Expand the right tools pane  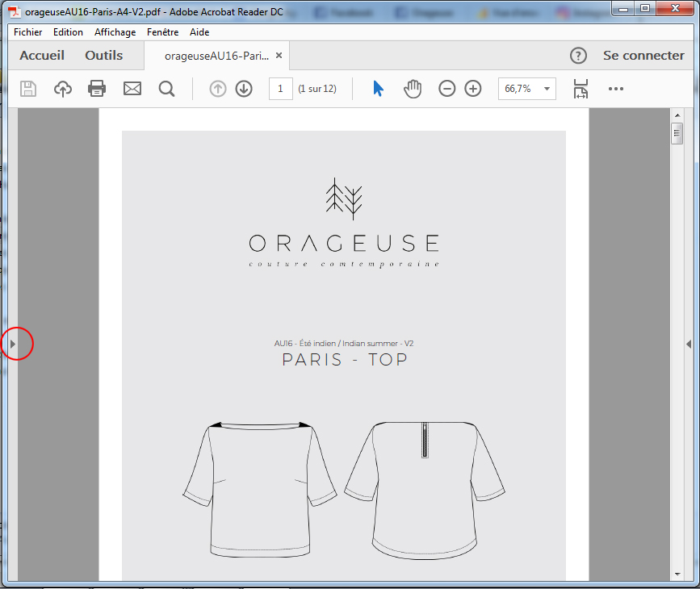point(689,344)
